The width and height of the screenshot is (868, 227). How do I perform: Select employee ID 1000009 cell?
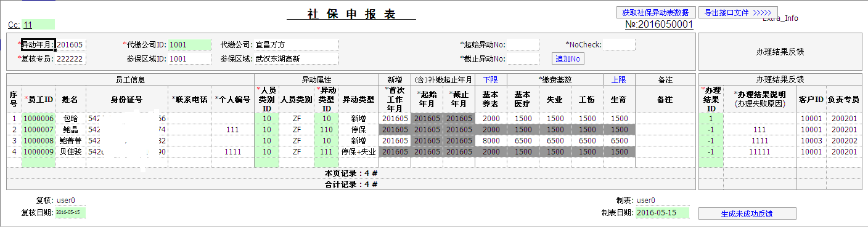coord(39,151)
